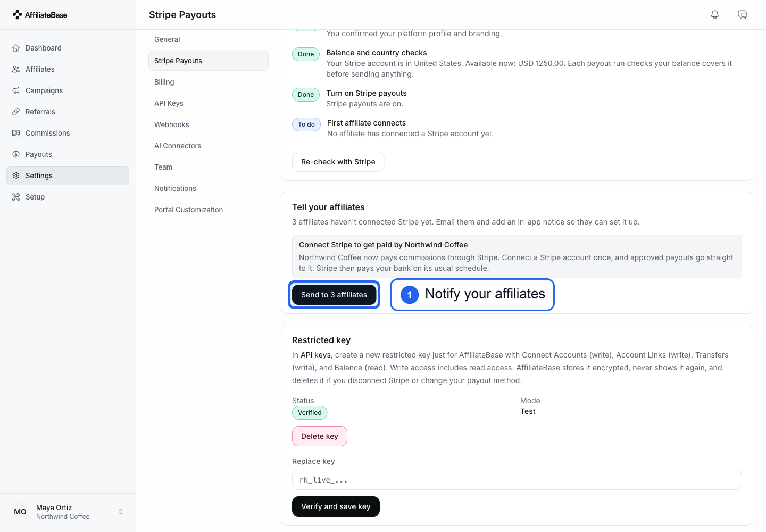
Task: Click the MO user avatar
Action: click(20, 512)
